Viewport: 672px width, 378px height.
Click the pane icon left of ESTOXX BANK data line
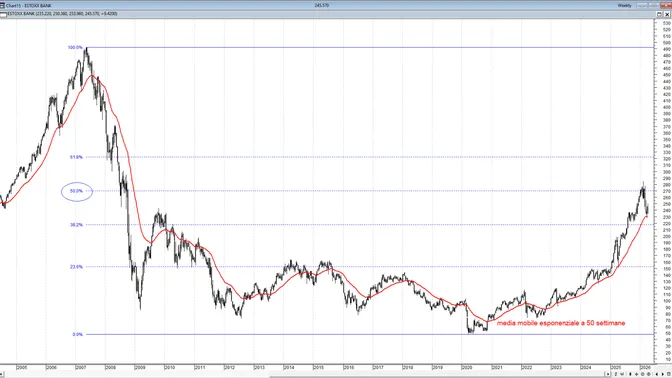(3, 14)
